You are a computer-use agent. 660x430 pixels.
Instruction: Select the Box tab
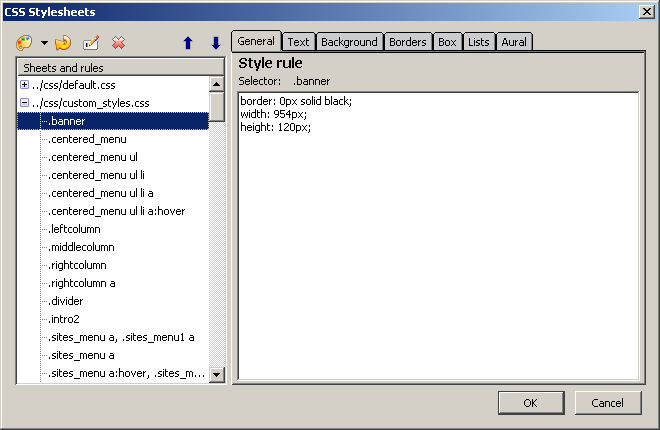[447, 42]
